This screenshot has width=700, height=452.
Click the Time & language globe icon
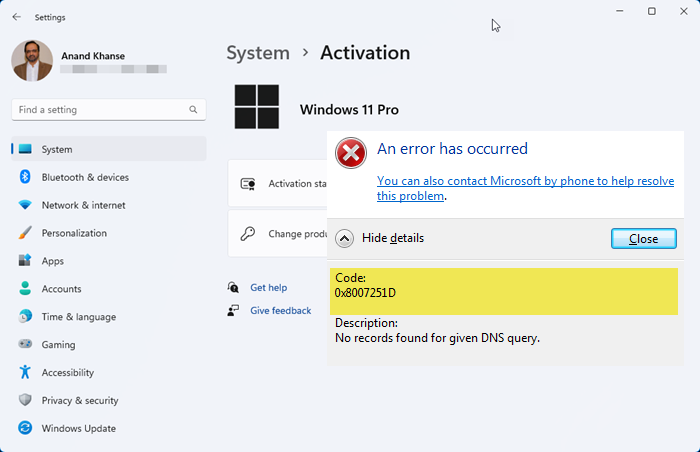point(25,317)
